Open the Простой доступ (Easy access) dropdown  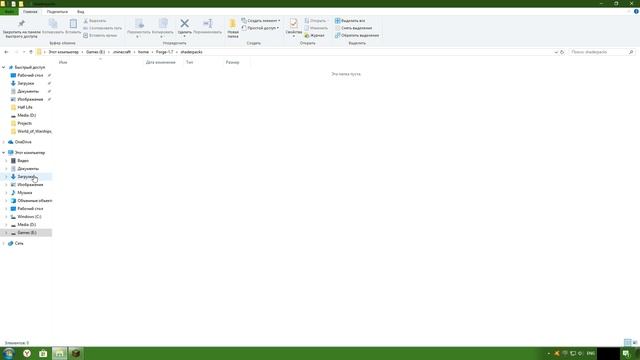point(260,28)
